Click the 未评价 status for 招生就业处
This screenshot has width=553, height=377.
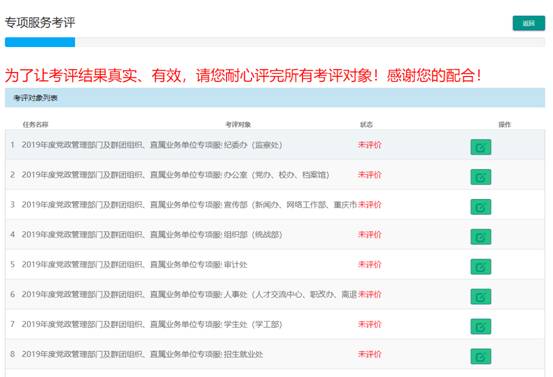pos(370,354)
